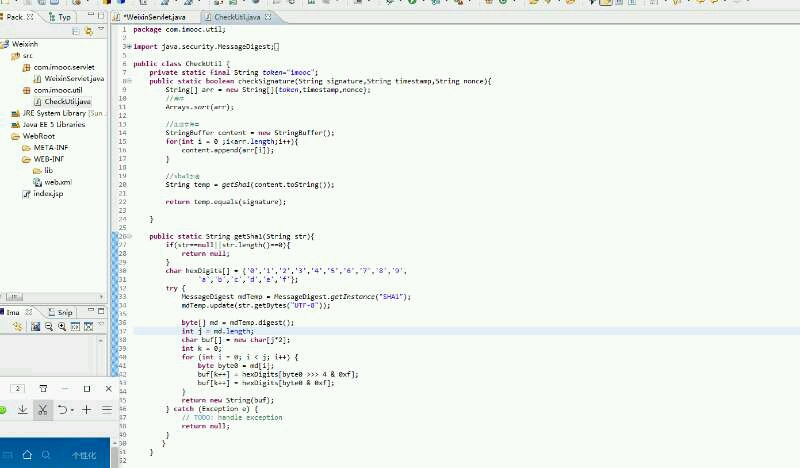The width and height of the screenshot is (800, 468).
Task: Go to home in the blue bar
Action: [x=27, y=454]
